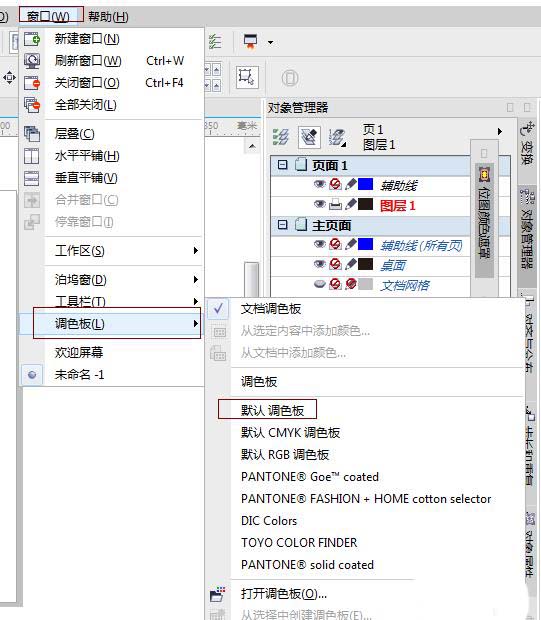Click the circular icon left of 未命名 -1
The width and height of the screenshot is (541, 620).
pos(32,374)
